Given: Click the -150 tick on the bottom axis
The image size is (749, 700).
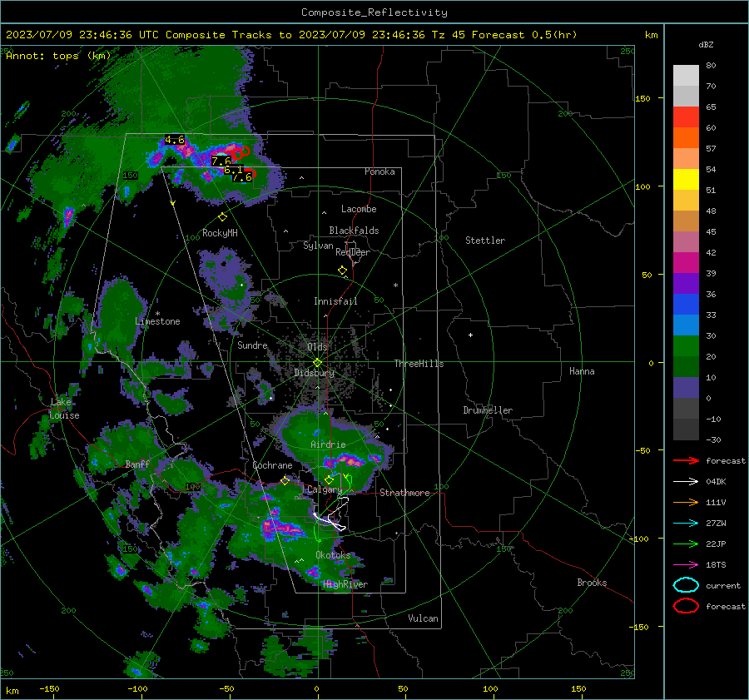Looking at the screenshot, I should coord(49,688).
